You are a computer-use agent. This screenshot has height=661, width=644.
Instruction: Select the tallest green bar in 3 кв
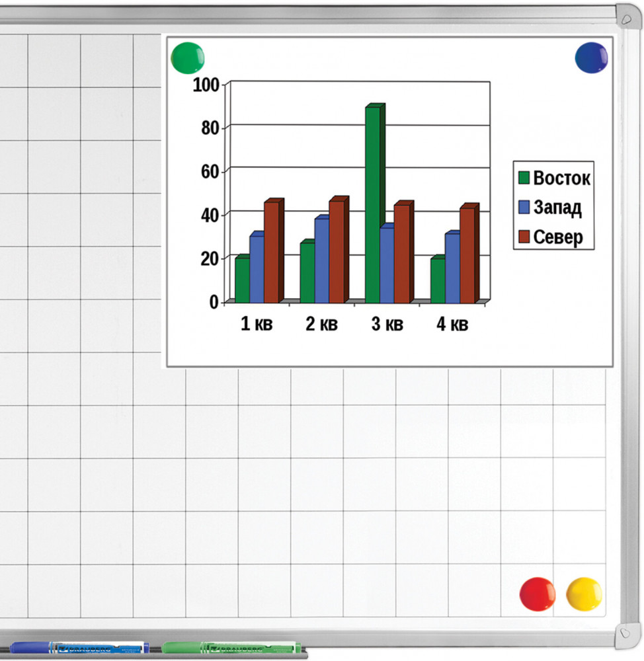tap(373, 204)
